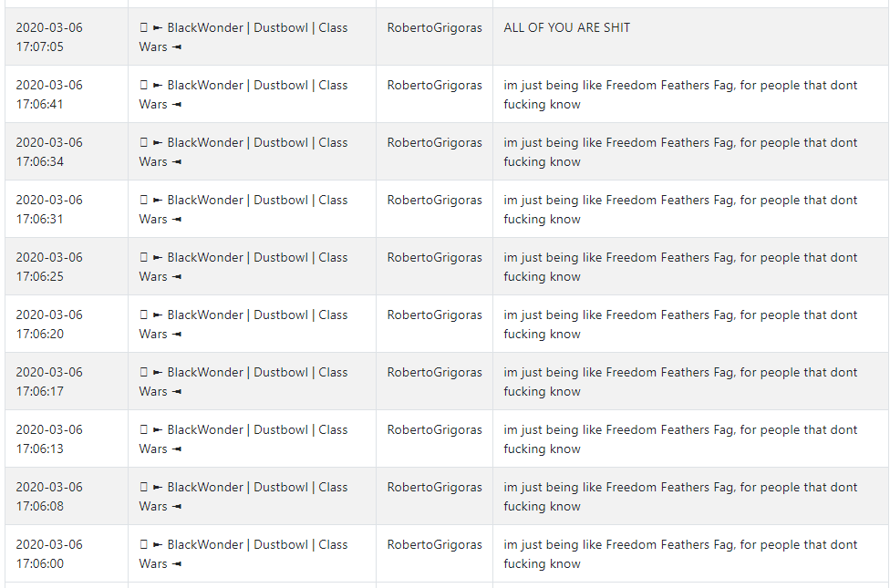Click the 17:07:05 timestamp cell
This screenshot has height=588, width=890.
click(49, 36)
